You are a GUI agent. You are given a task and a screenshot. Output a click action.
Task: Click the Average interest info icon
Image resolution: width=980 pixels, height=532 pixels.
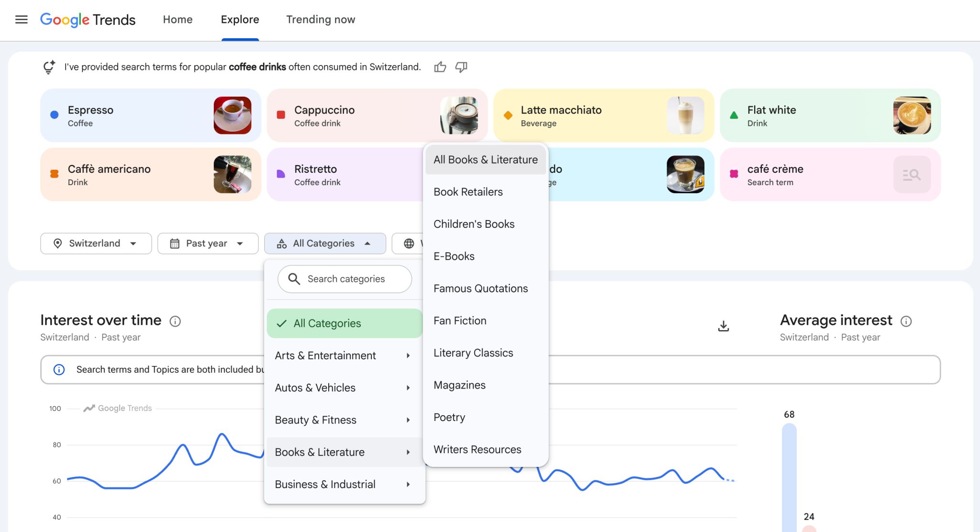(906, 321)
